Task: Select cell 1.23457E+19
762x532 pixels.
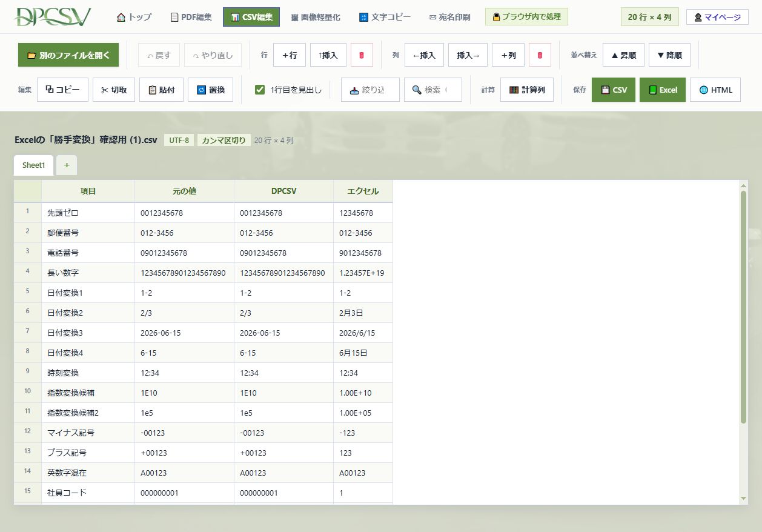Action: (363, 273)
